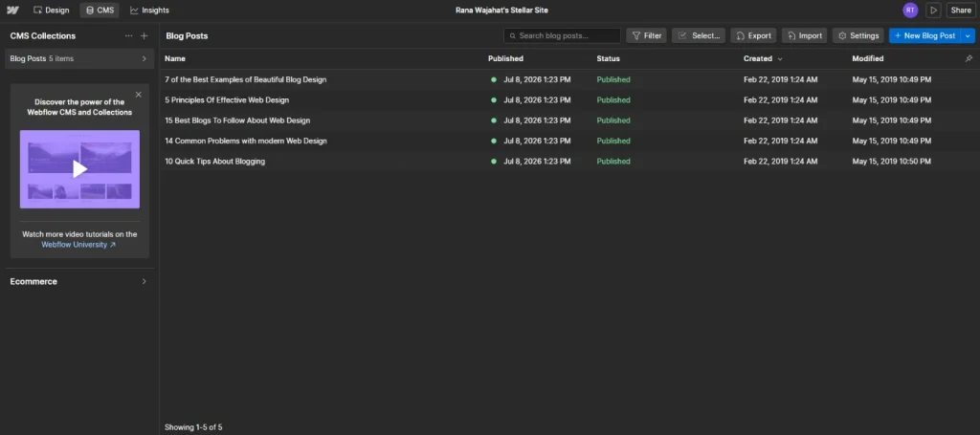Switch to the Design tab
Viewport: 980px width, 435px height.
click(52, 10)
